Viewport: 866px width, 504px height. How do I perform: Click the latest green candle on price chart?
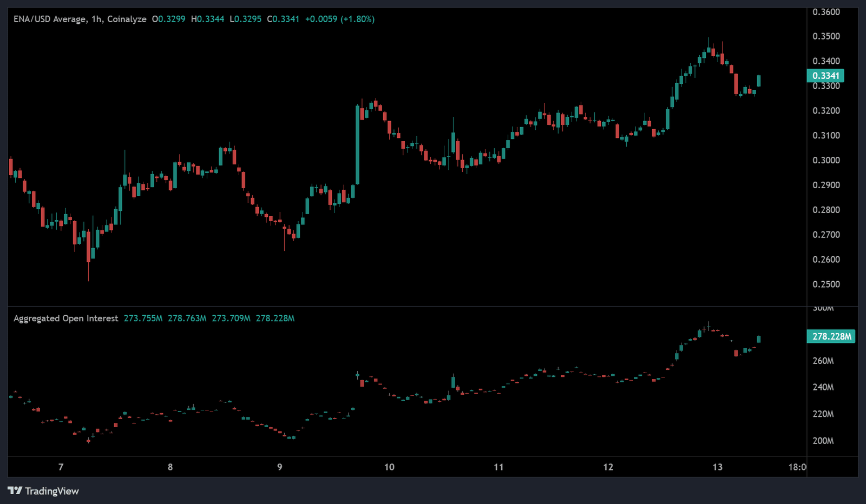point(759,81)
